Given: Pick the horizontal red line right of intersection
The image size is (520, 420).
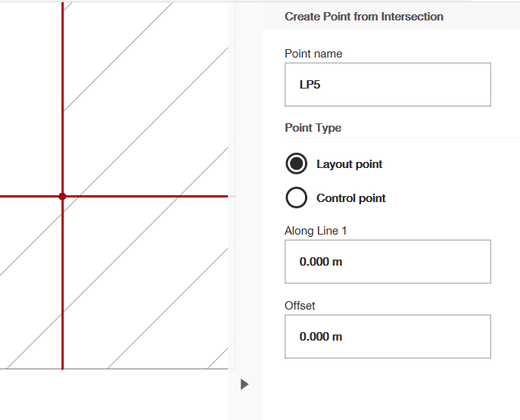Looking at the screenshot, I should pyautogui.click(x=151, y=196).
